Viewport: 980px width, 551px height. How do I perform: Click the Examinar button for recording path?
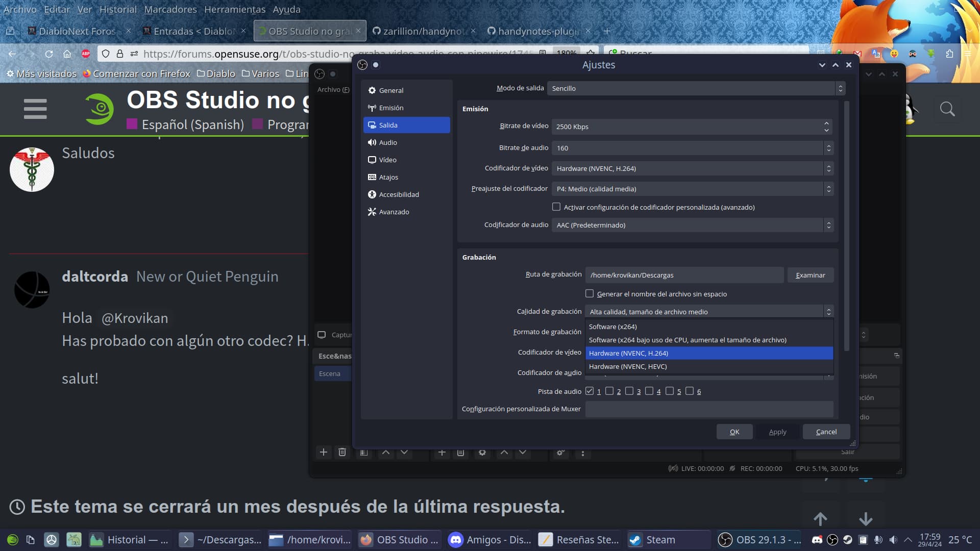811,275
